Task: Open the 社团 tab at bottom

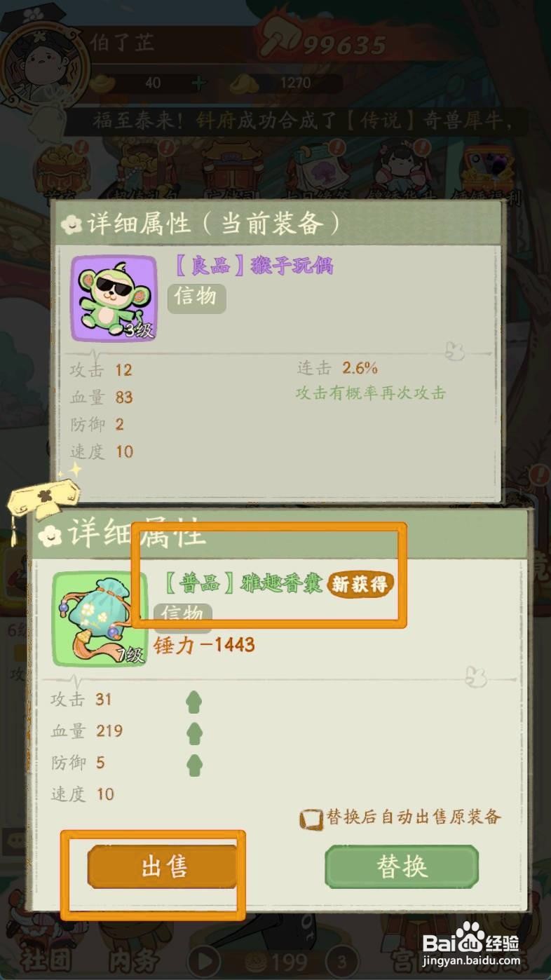Action: (48, 958)
